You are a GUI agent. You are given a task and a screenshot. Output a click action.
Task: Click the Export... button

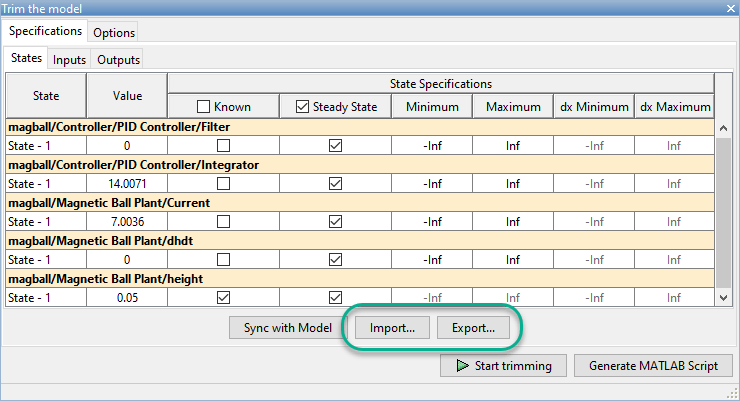(x=473, y=328)
